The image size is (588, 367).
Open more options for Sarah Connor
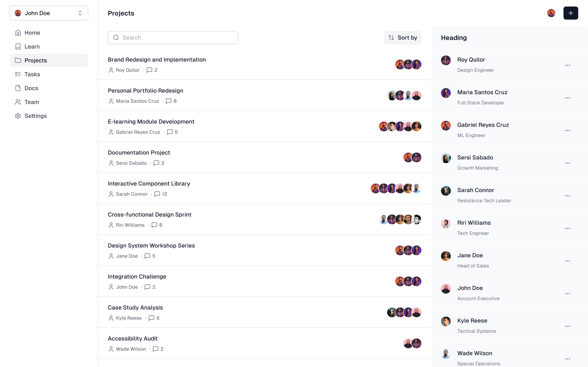tap(567, 196)
